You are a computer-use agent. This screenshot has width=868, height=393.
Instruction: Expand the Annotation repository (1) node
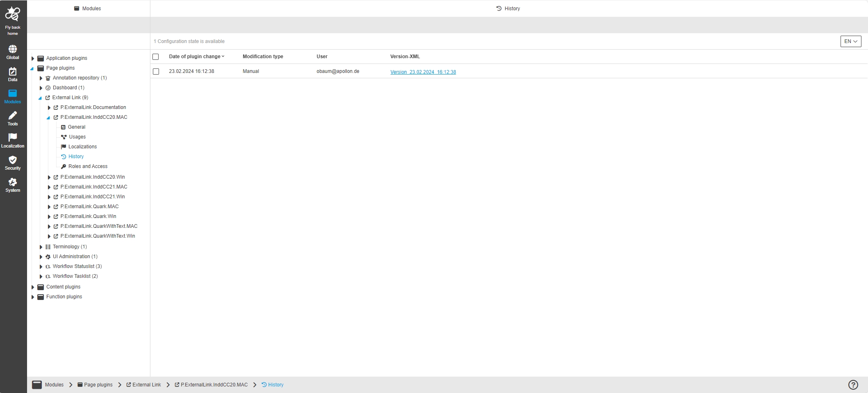[x=41, y=78]
